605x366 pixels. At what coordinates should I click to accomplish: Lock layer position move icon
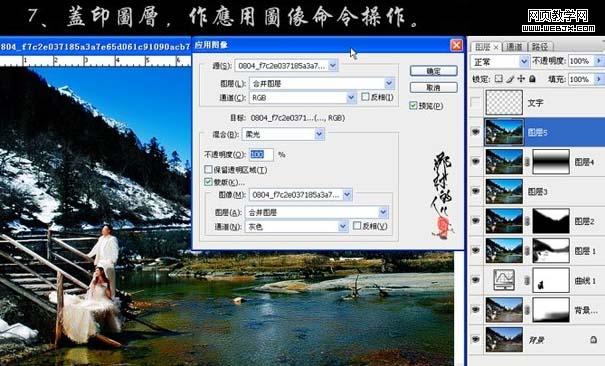pyautogui.click(x=521, y=79)
